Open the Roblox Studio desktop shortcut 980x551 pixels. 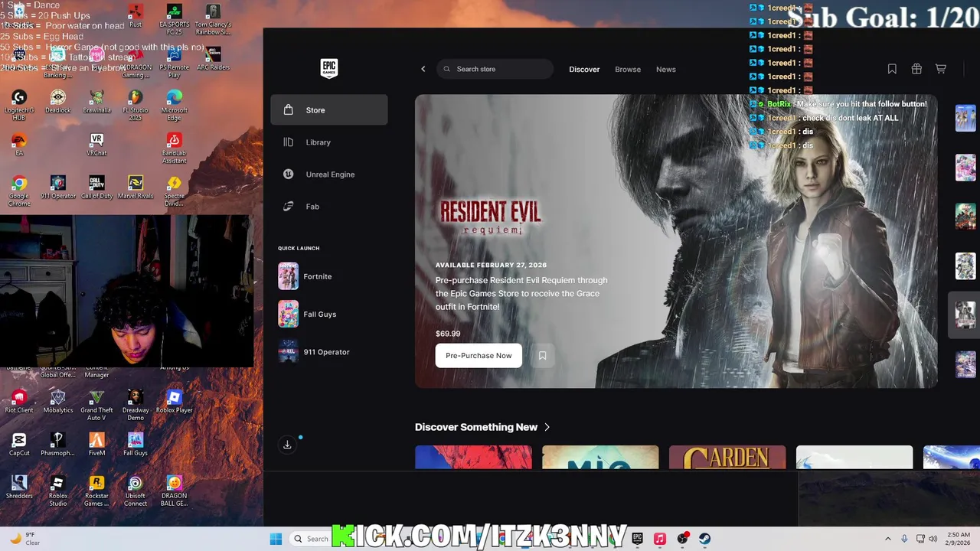tap(58, 491)
